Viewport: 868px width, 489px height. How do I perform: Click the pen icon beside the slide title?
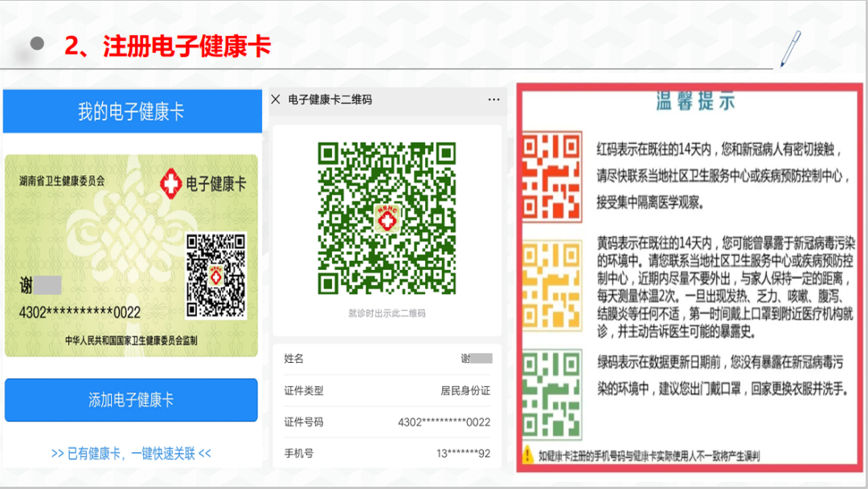[x=791, y=49]
